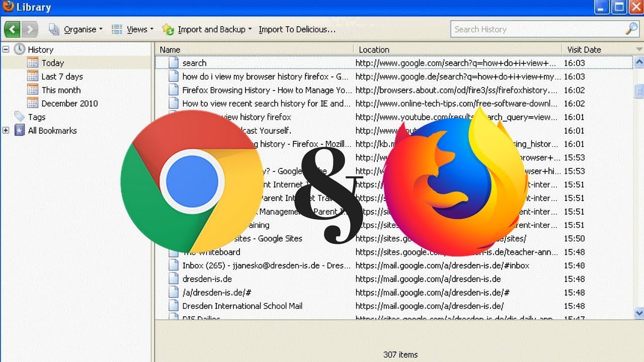Click the Firefox icon in title bar
Image resolution: width=644 pixels, height=362 pixels.
(8, 6)
